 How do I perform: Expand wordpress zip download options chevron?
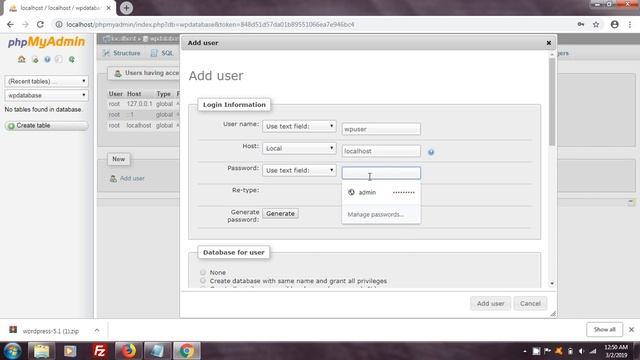point(97,330)
